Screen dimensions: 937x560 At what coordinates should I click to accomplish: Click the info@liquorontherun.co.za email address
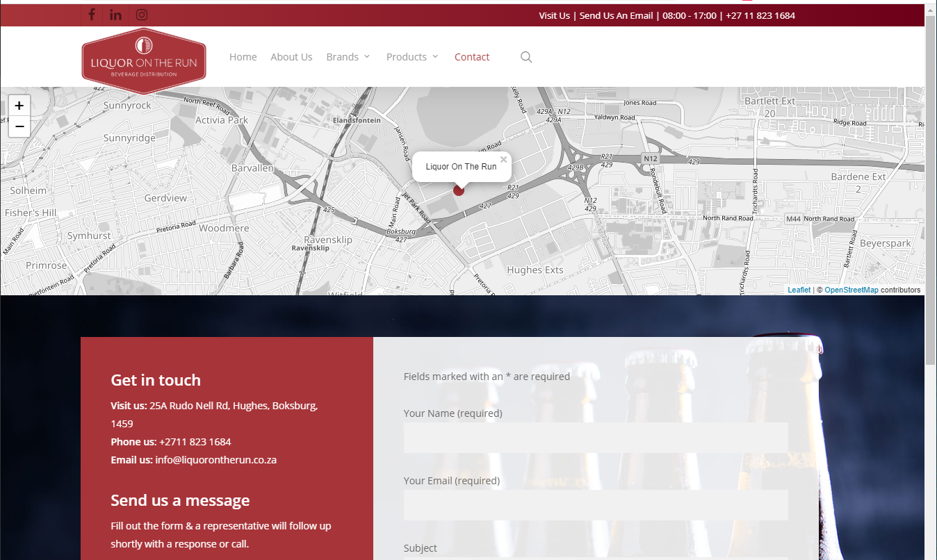pos(215,460)
